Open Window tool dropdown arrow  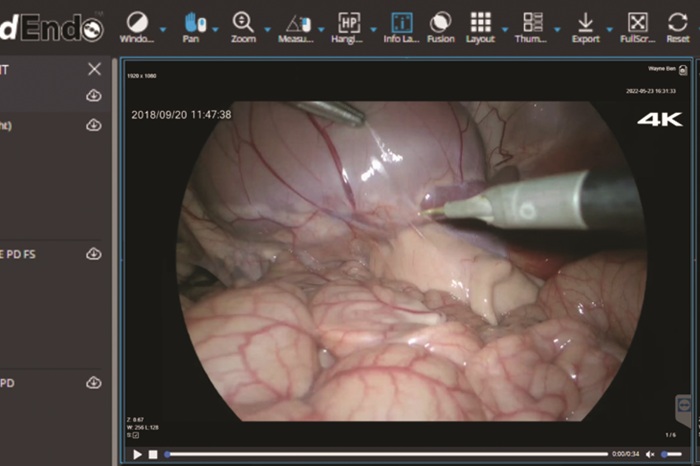coord(163,29)
